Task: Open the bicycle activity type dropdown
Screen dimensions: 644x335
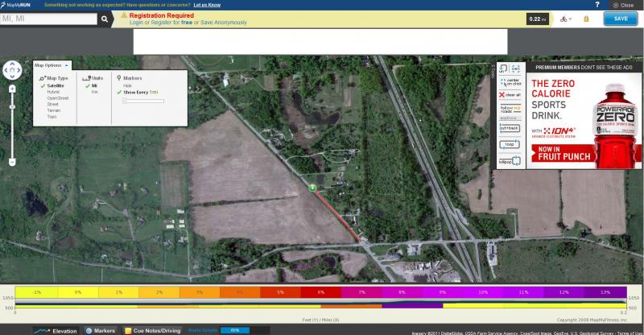Action: coord(567,19)
